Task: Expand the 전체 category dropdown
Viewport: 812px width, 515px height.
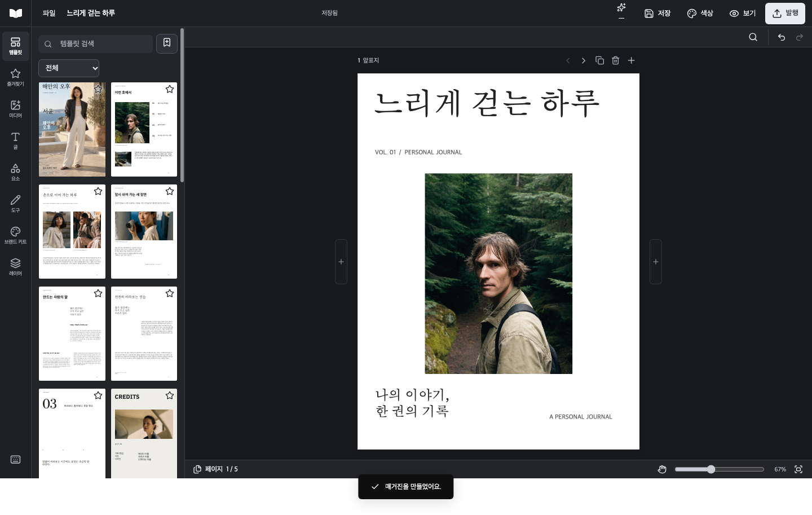Action: (x=69, y=68)
